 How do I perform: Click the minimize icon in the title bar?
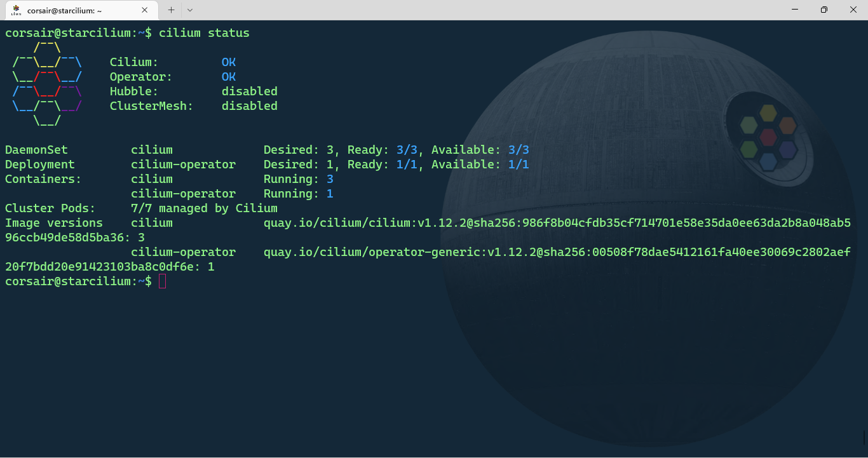pyautogui.click(x=795, y=10)
